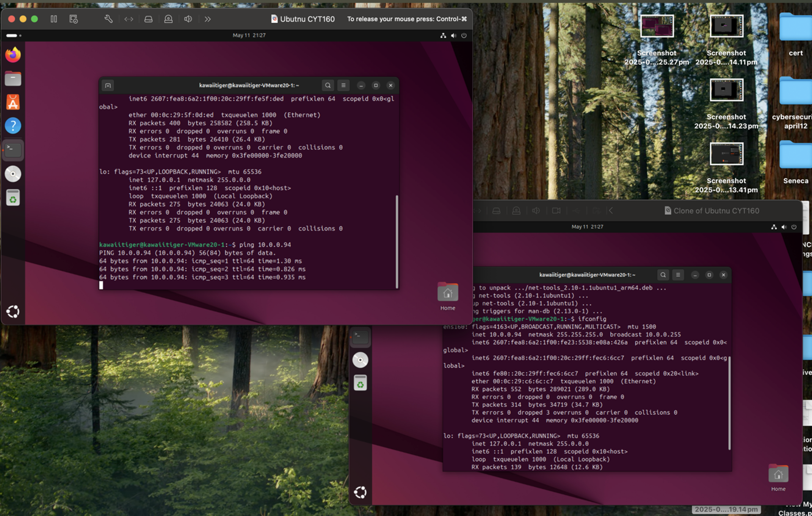Open the Ubuntu system status menu
The width and height of the screenshot is (812, 516).
click(x=453, y=36)
